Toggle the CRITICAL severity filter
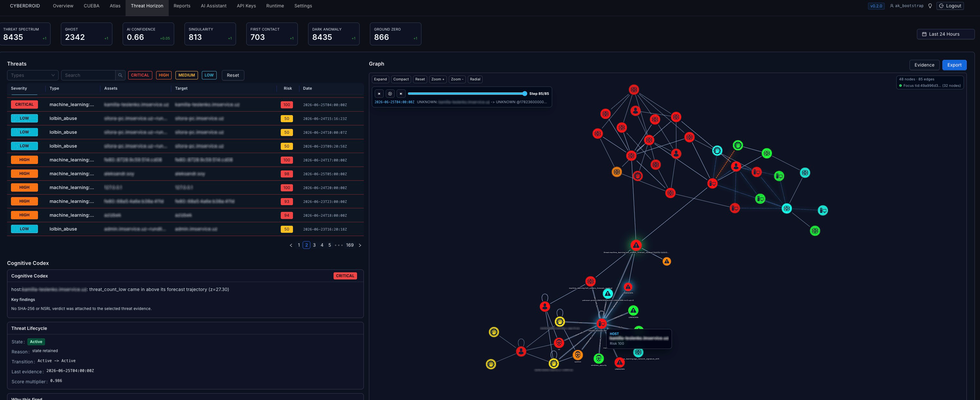Viewport: 980px width, 400px height. click(x=140, y=75)
